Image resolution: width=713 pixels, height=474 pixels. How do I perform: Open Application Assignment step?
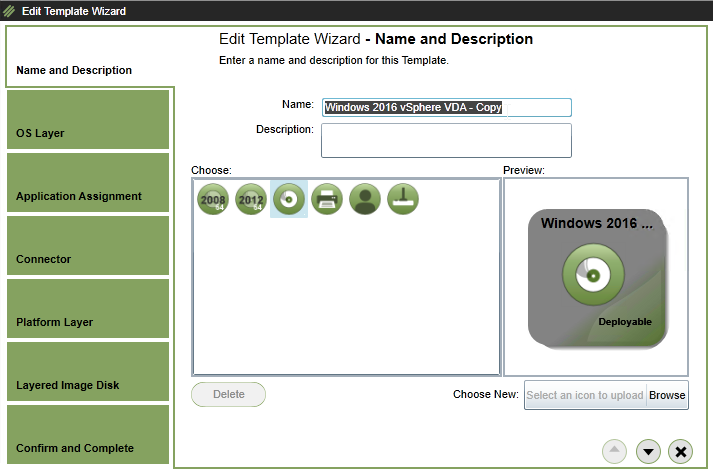tap(88, 182)
